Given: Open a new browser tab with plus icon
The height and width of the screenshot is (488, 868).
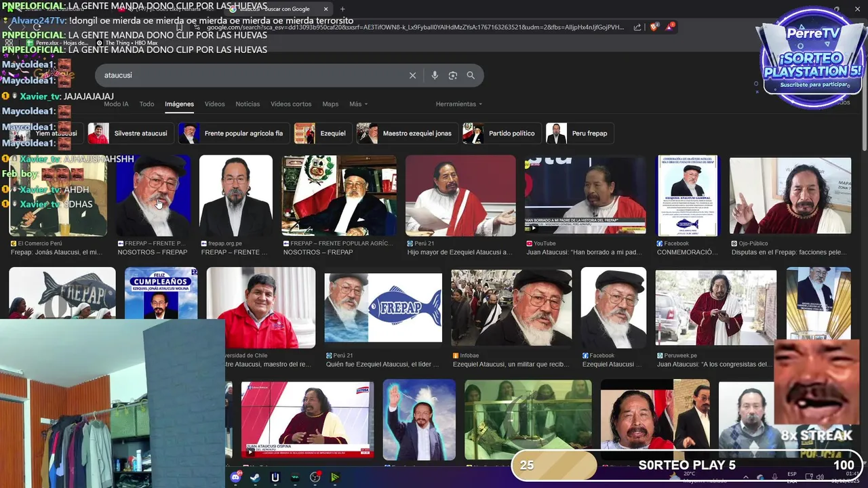Looking at the screenshot, I should (x=342, y=9).
